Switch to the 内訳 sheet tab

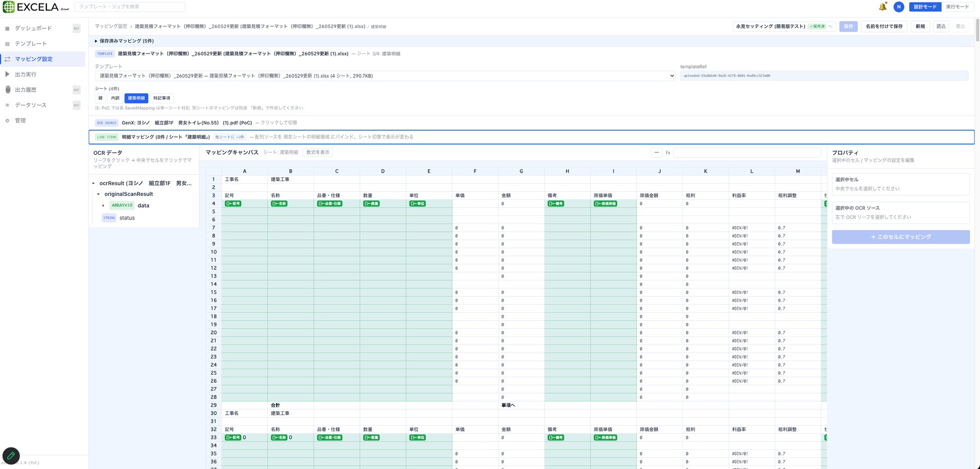pos(115,98)
